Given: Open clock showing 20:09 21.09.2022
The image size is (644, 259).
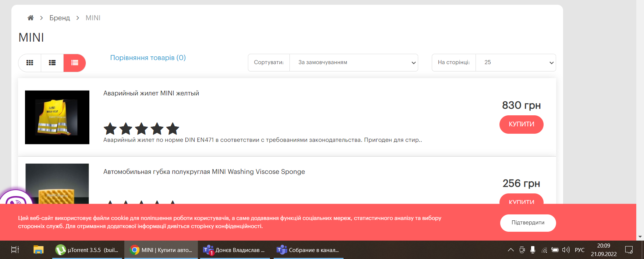Looking at the screenshot, I should click(604, 250).
